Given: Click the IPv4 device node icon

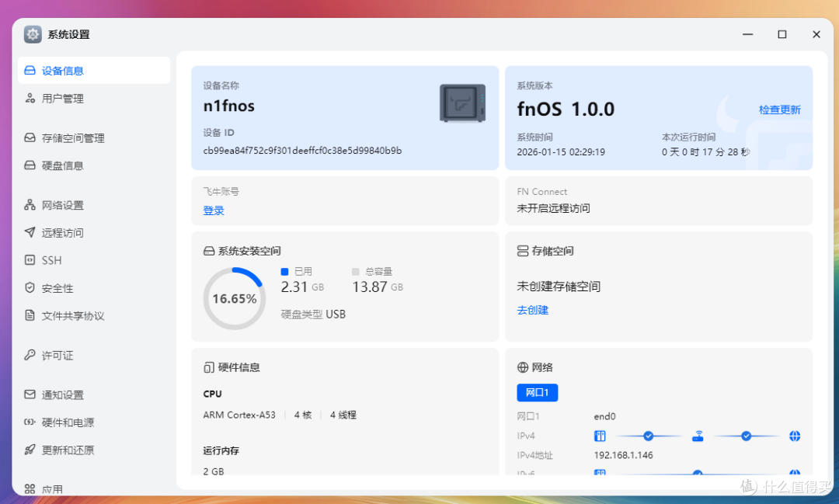Looking at the screenshot, I should [600, 436].
